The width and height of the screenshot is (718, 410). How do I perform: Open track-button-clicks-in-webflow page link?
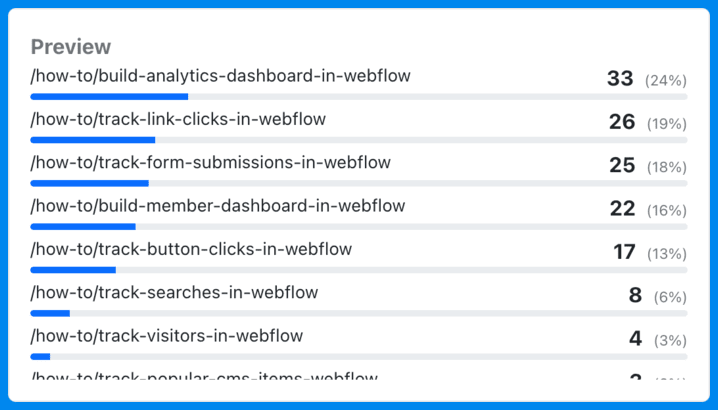click(x=191, y=249)
